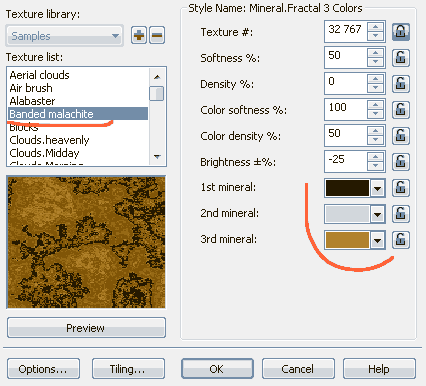Open the 1st mineral color dropdown arrow
The height and width of the screenshot is (386, 426).
377,188
